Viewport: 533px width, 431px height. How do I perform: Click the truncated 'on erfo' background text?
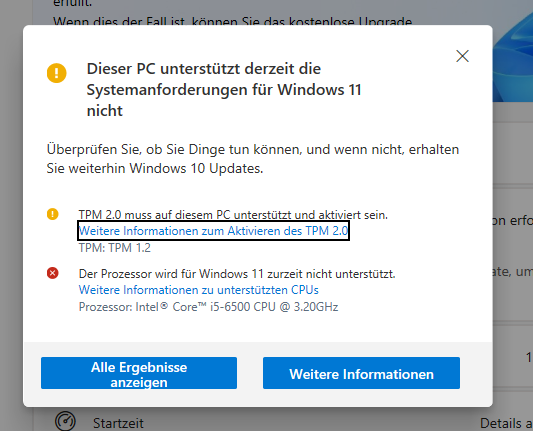tap(512, 221)
